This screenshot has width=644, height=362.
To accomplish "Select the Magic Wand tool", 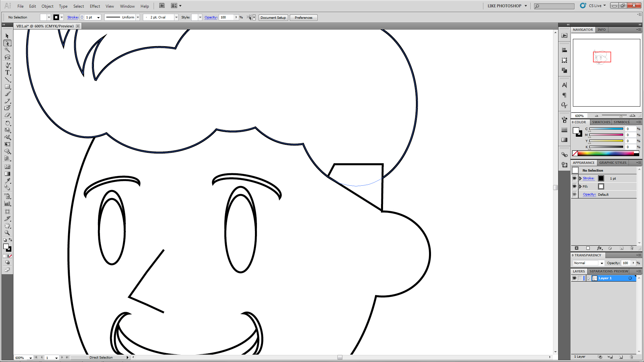I will pyautogui.click(x=7, y=50).
